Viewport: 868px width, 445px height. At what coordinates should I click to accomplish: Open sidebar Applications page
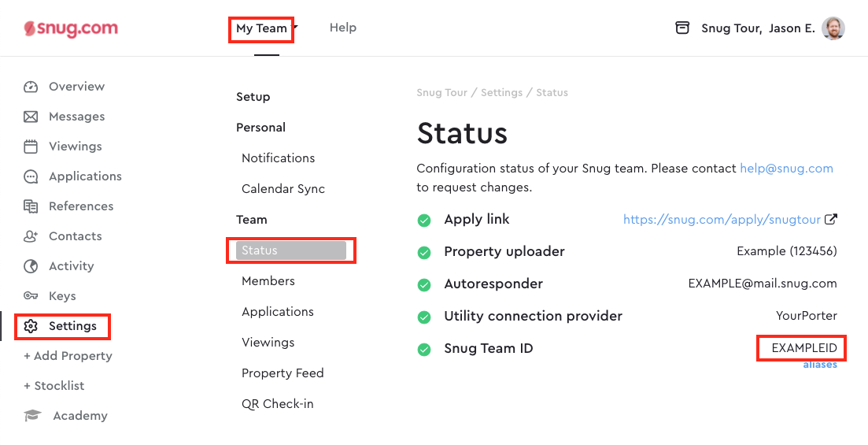tap(85, 176)
